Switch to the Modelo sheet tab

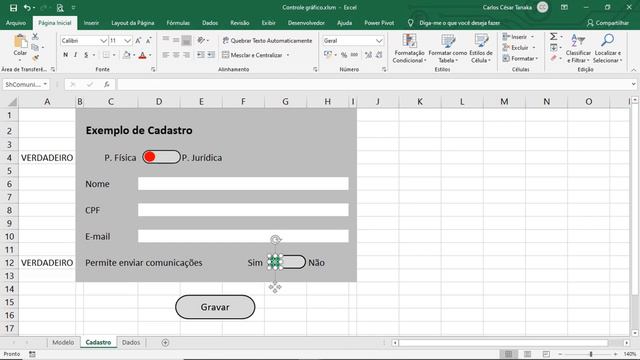(x=63, y=342)
